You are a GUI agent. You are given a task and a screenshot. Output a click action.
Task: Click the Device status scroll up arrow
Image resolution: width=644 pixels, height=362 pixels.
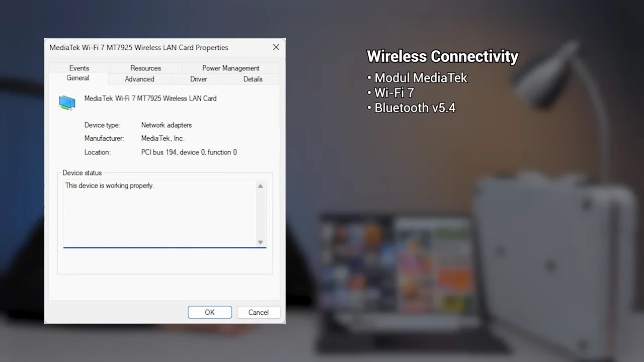[x=260, y=187]
